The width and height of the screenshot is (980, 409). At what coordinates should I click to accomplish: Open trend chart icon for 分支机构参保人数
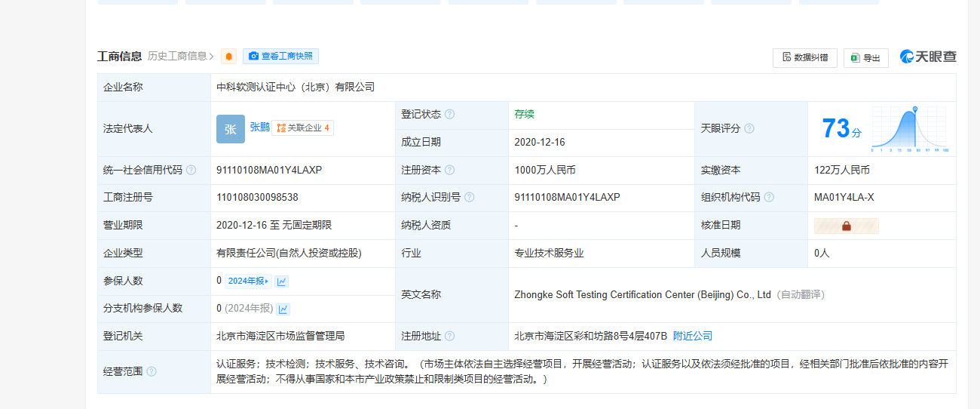(283, 309)
